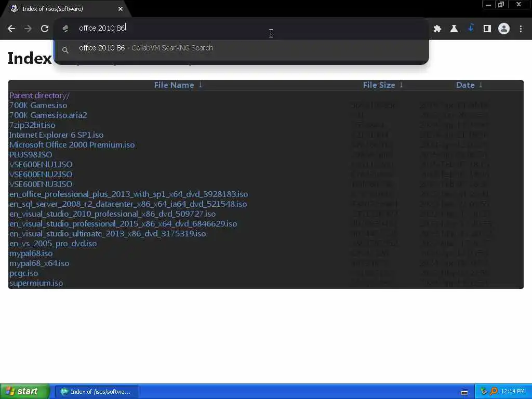
Task: Open Microsoft Office 2000 Premium.iso link
Action: tap(72, 145)
